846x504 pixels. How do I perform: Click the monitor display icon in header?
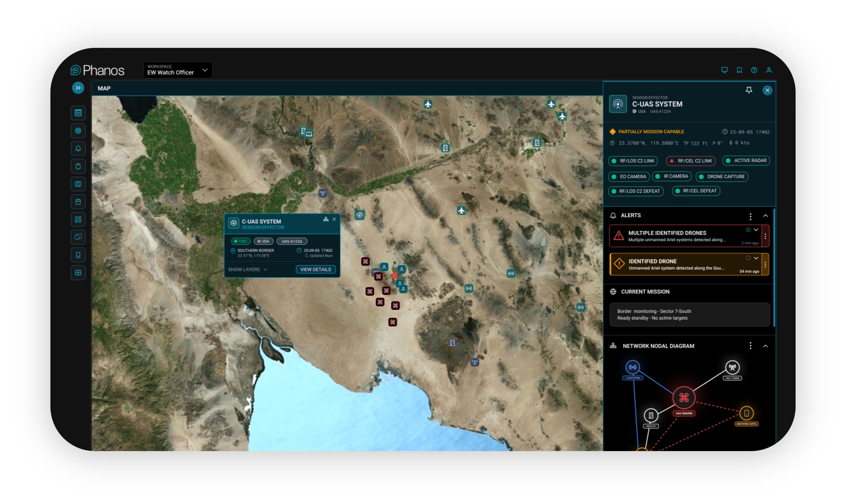click(x=725, y=70)
